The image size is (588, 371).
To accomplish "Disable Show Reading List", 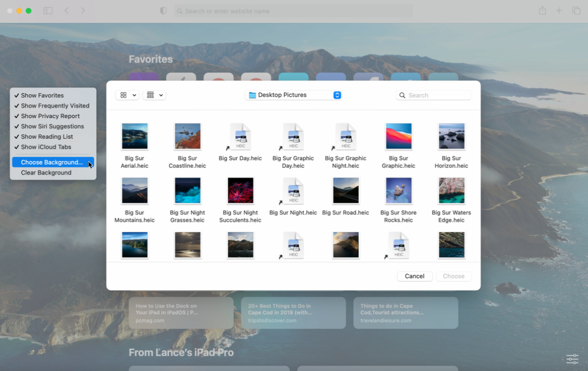I will tap(47, 137).
